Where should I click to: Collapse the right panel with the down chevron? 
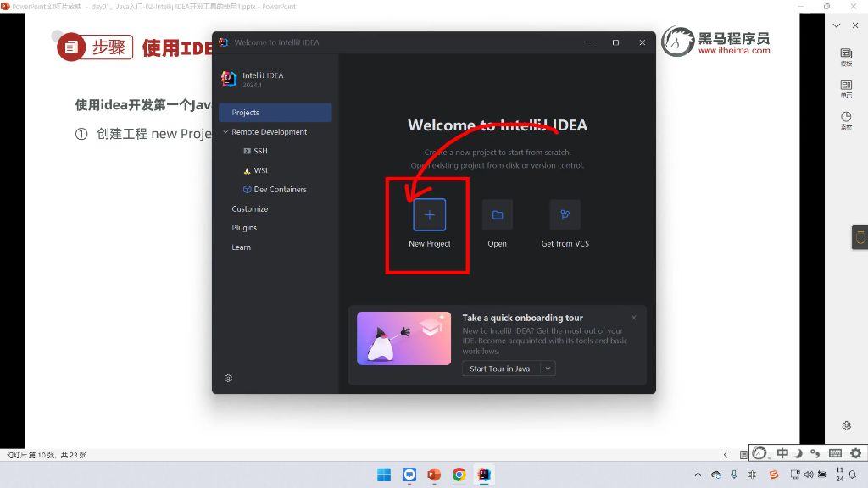[837, 25]
